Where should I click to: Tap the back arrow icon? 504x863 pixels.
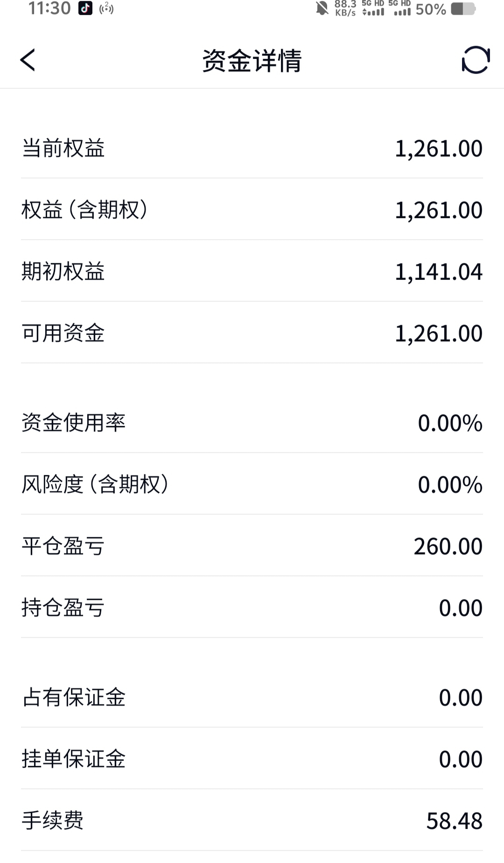point(28,60)
